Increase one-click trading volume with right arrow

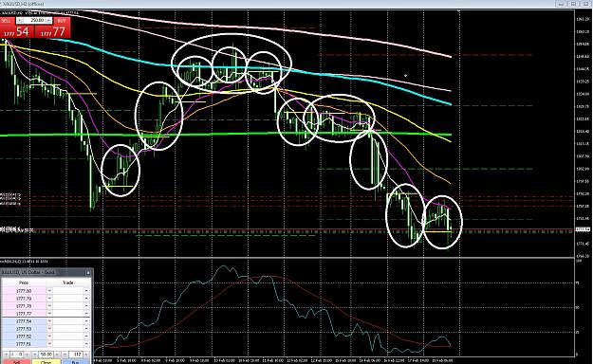[49, 20]
